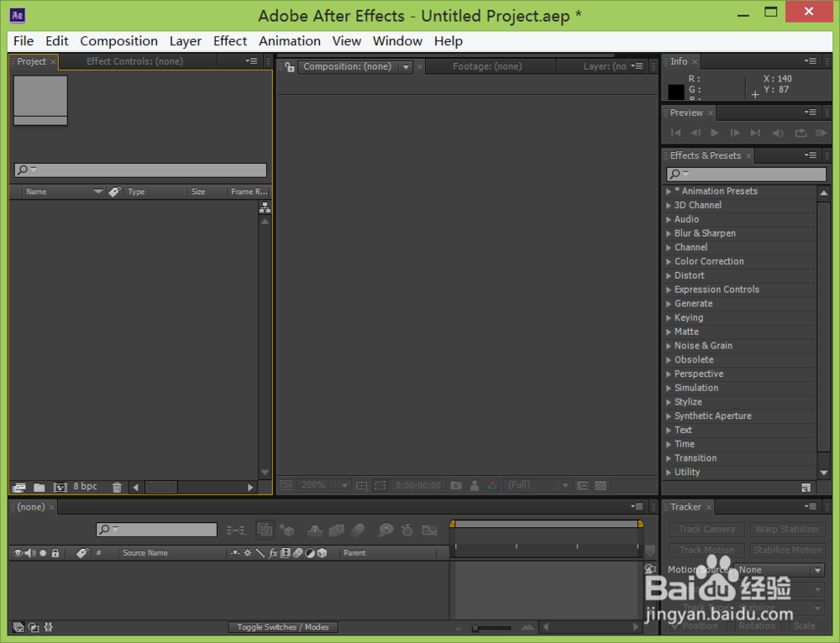Click the Play button in Preview panel

click(715, 133)
